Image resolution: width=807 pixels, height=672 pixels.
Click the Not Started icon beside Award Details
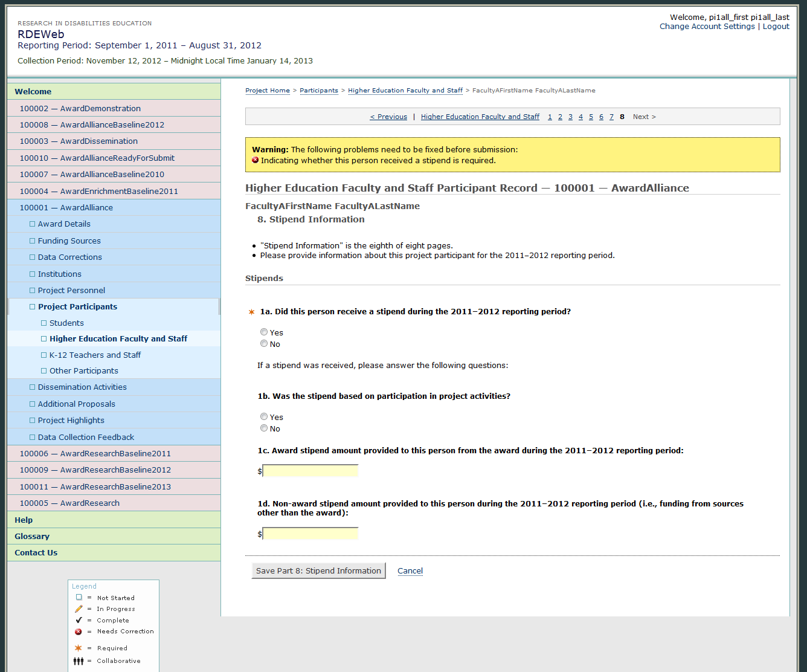tap(33, 224)
